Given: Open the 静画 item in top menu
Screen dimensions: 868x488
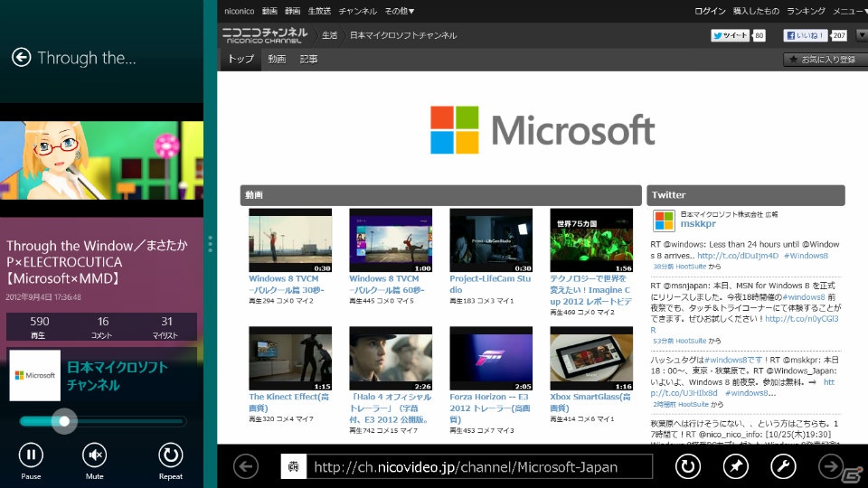Looking at the screenshot, I should click(293, 11).
